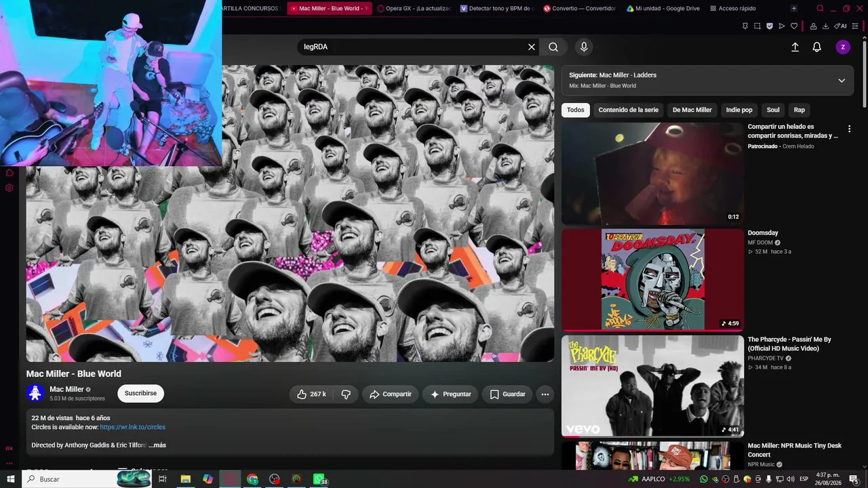Click the AAPLCO +2,95% stock widget
The width and height of the screenshot is (868, 488).
tap(660, 479)
